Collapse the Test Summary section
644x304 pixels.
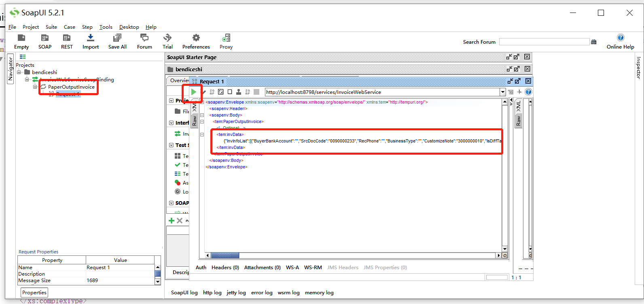tap(172, 145)
